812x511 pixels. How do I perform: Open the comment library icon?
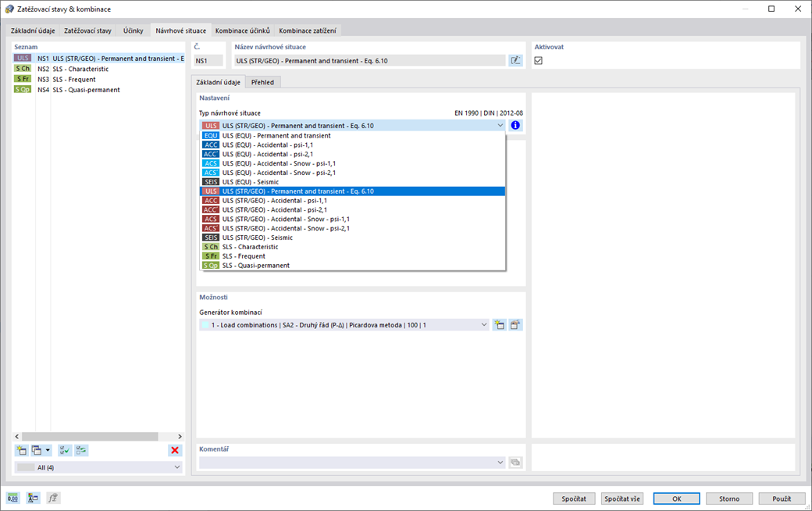pyautogui.click(x=515, y=463)
